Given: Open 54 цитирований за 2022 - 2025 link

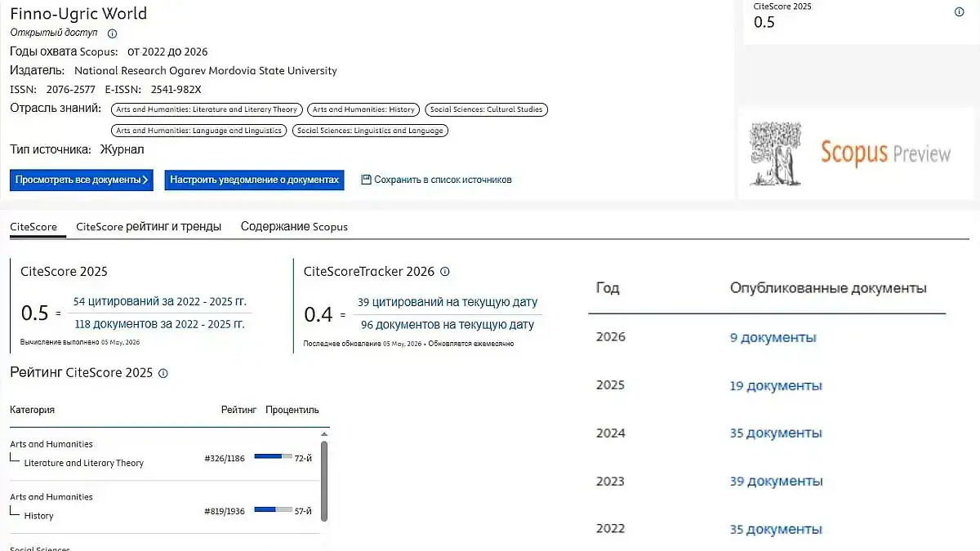Looking at the screenshot, I should pos(159,301).
